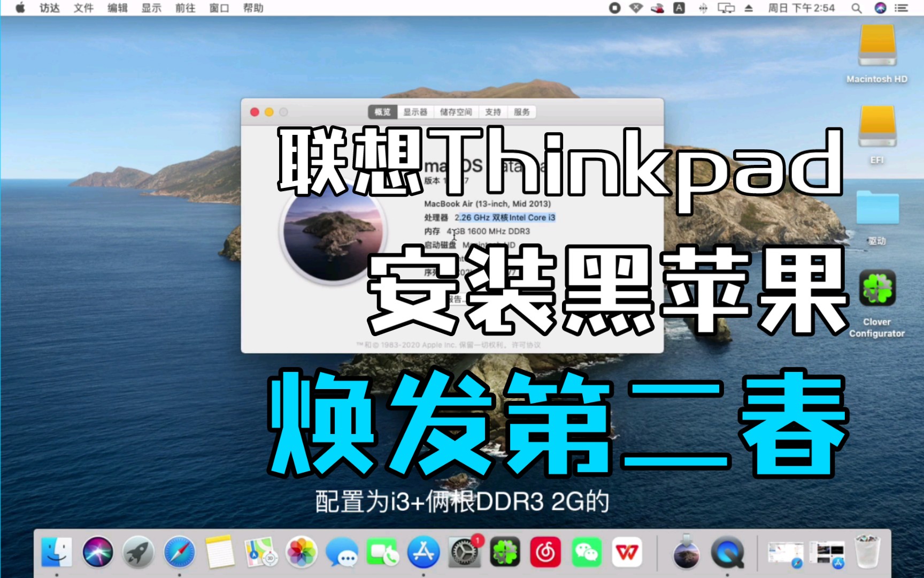Click the screen recording stop icon
This screenshot has height=578, width=924.
(614, 8)
